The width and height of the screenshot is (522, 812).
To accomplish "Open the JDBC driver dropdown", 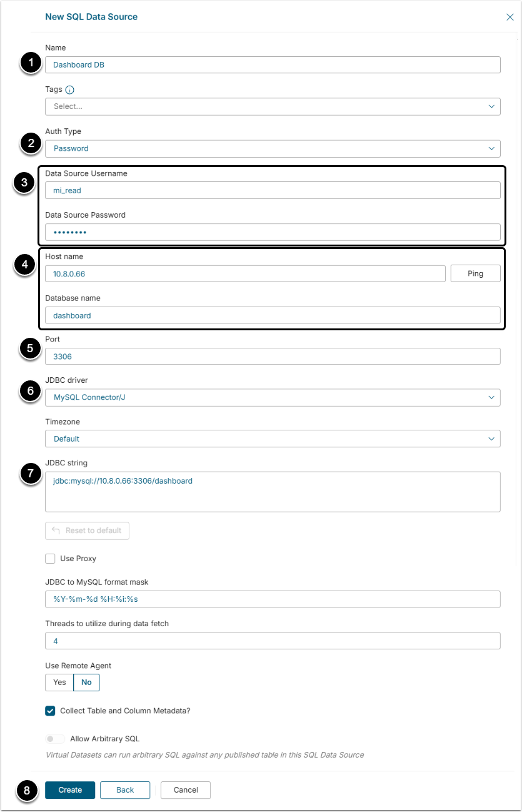I will pos(273,397).
